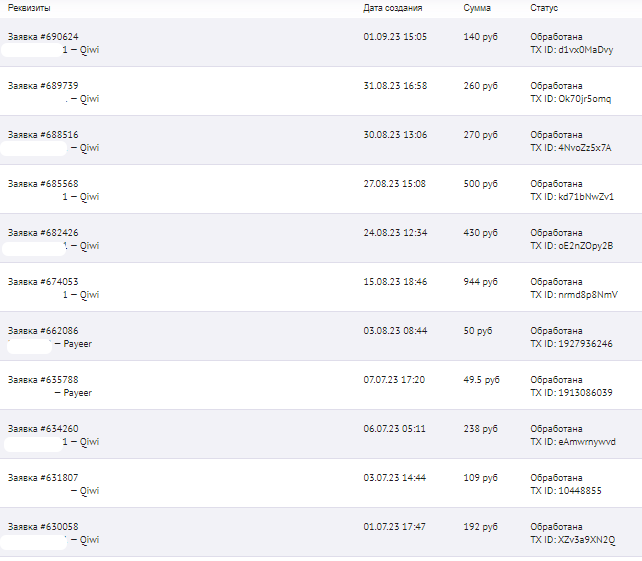The height and width of the screenshot is (561, 642).
Task: Open request Заявка #631807
Action: click(x=43, y=477)
